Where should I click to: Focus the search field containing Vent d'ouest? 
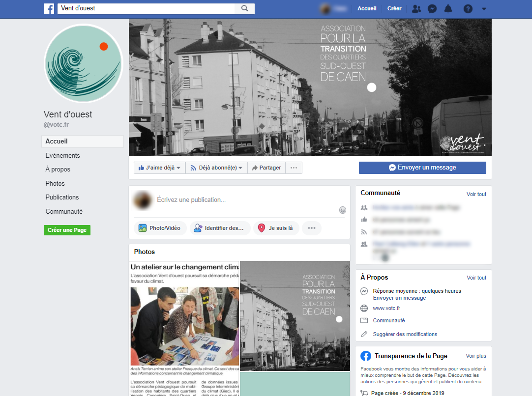tap(146, 8)
